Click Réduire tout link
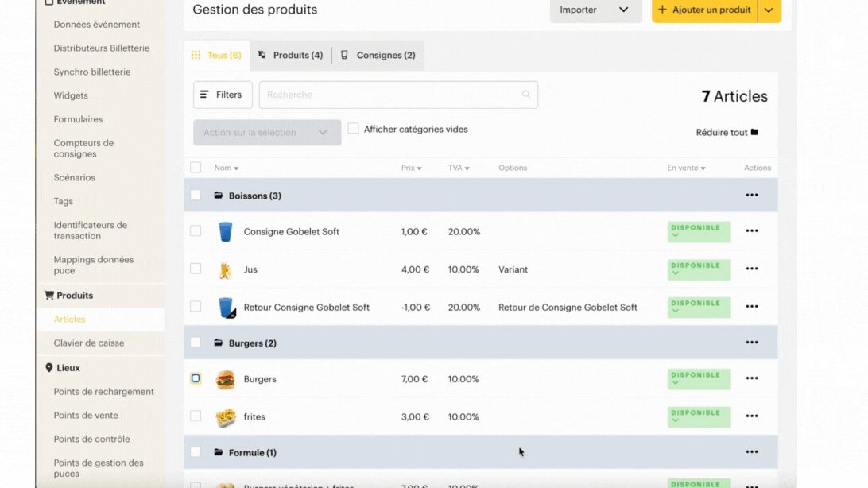Screen dimensions: 868x488 pyautogui.click(x=727, y=132)
